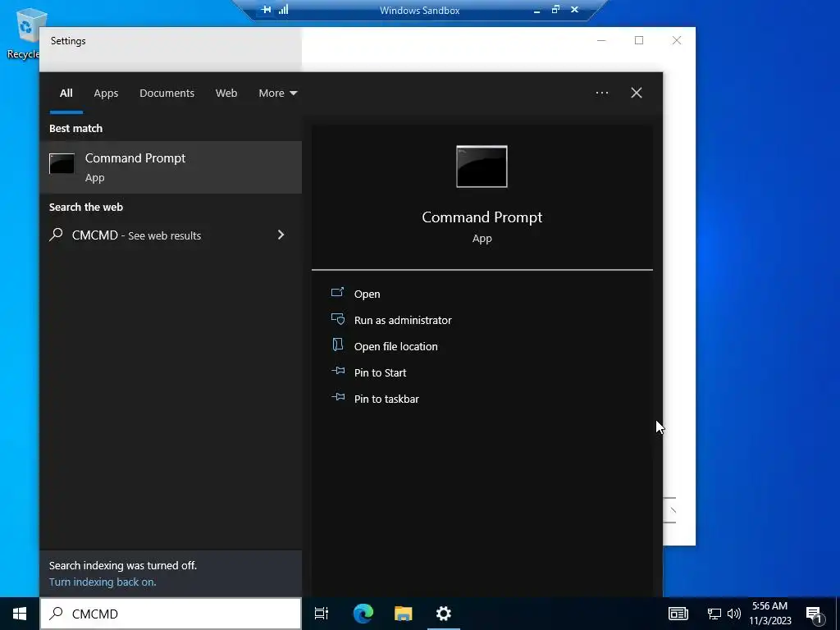Screen dimensions: 840x630
Task: Switch to the Web search tab
Action: click(x=226, y=93)
